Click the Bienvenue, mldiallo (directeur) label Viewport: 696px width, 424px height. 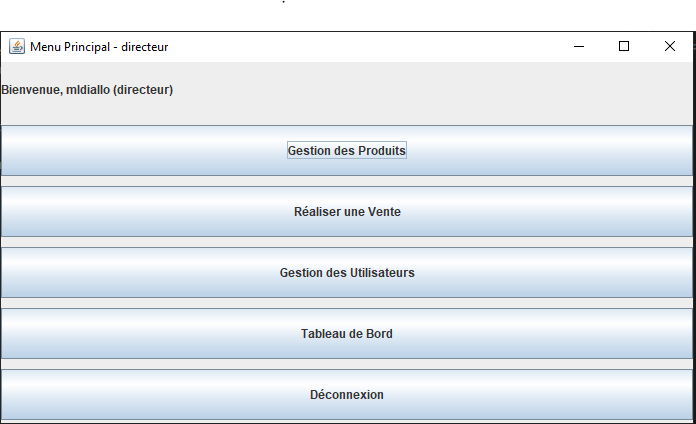point(87,90)
